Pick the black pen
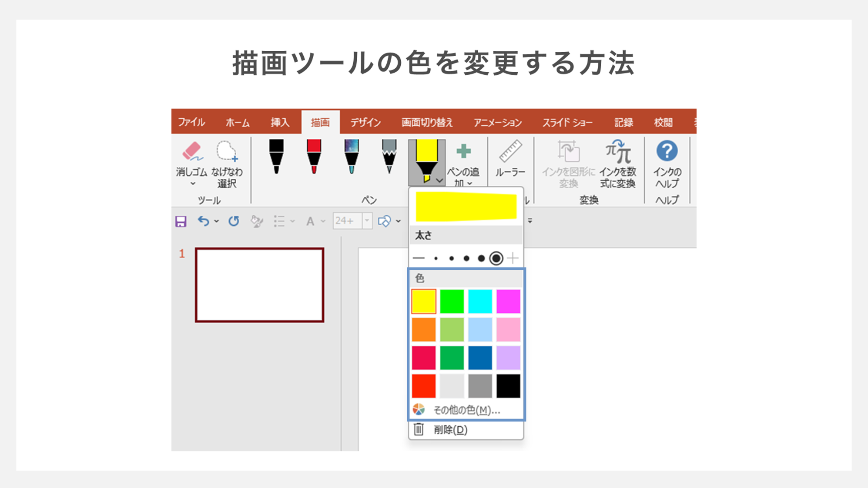The width and height of the screenshot is (868, 488). [276, 157]
